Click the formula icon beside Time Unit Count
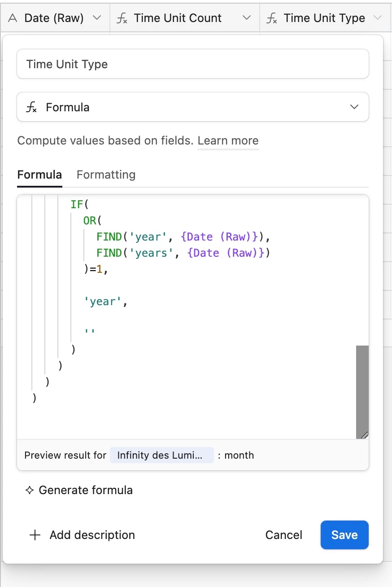This screenshot has width=392, height=587. (x=121, y=18)
